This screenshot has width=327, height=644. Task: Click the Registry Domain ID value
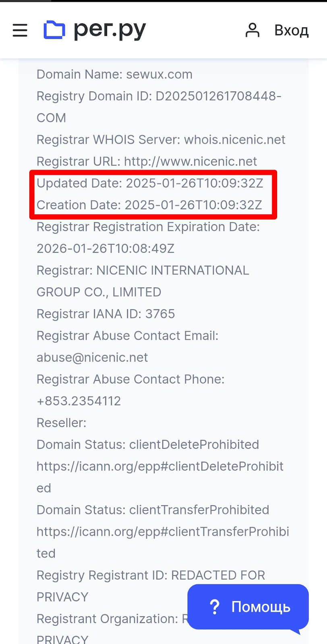pyautogui.click(x=218, y=96)
